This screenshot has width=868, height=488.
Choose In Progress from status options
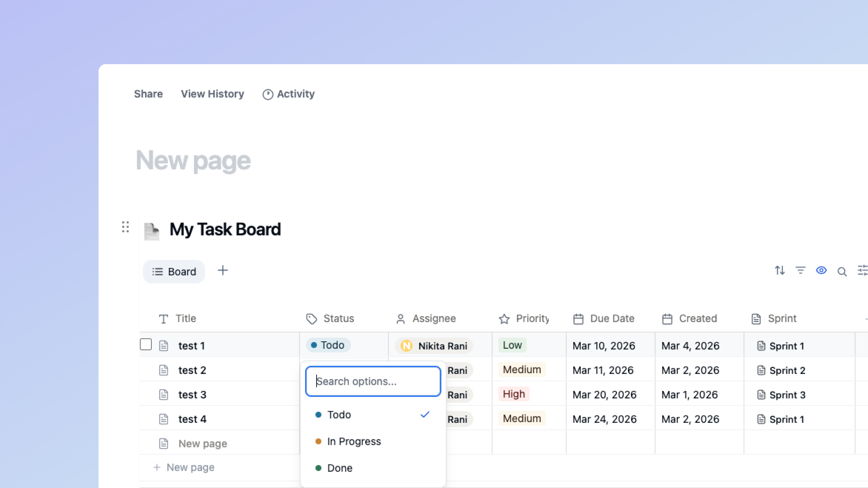354,441
